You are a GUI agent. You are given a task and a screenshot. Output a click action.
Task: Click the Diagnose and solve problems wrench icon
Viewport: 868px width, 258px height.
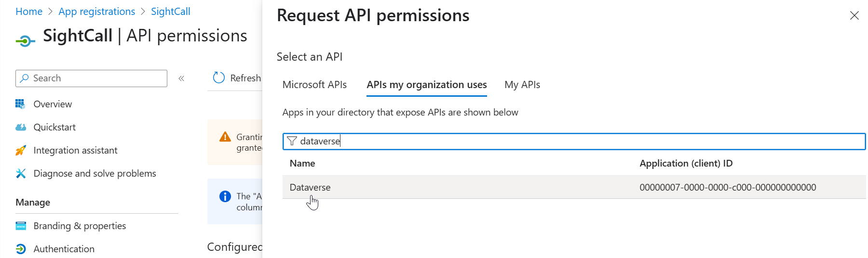pyautogui.click(x=21, y=173)
